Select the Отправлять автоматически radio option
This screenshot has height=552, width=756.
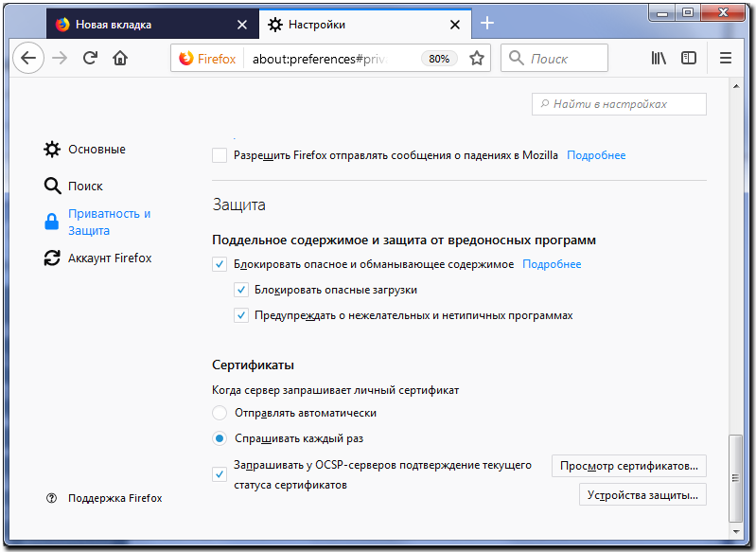pos(220,413)
